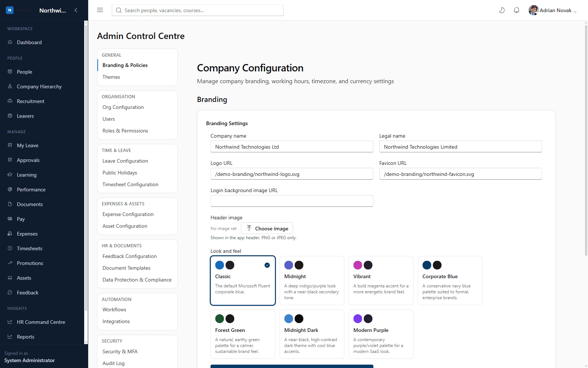The width and height of the screenshot is (588, 368).
Task: Click the Legal name field
Action: [x=460, y=147]
